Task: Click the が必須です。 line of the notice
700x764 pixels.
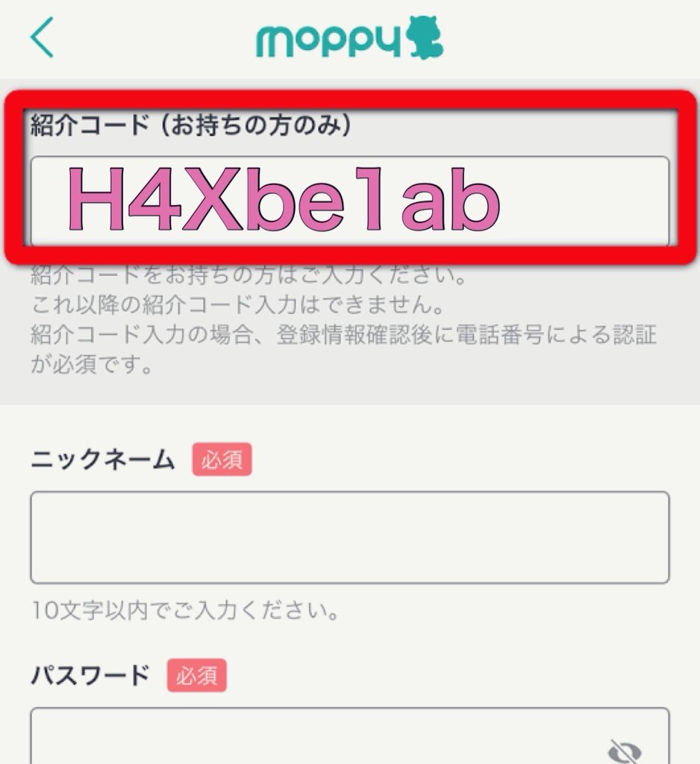Action: coord(92,364)
